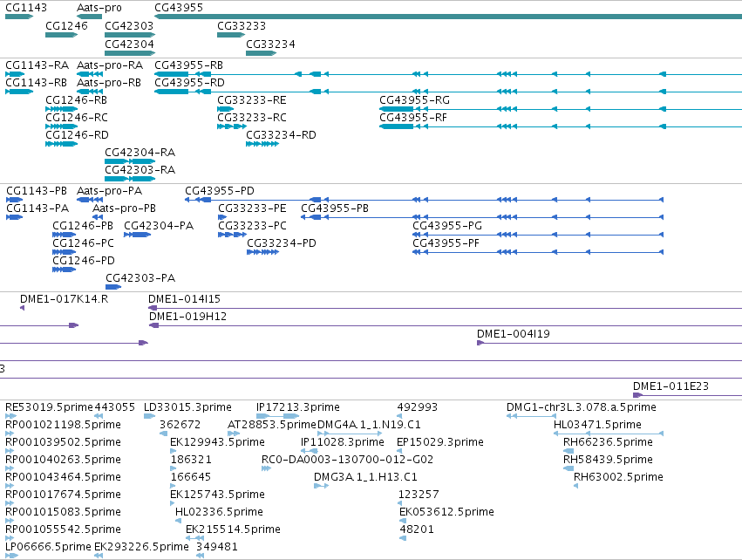Click protein label Aats-pro-PA
This screenshot has height=560, width=742.
[109, 191]
